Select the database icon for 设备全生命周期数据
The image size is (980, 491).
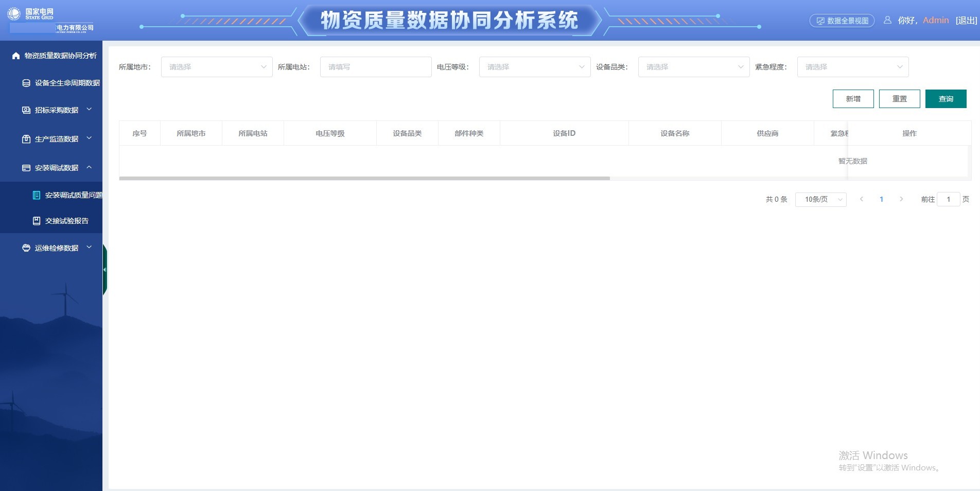[x=25, y=83]
